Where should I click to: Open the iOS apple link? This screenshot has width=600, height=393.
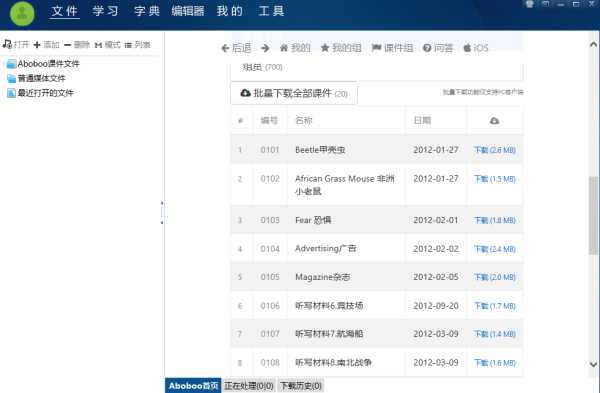[x=476, y=48]
